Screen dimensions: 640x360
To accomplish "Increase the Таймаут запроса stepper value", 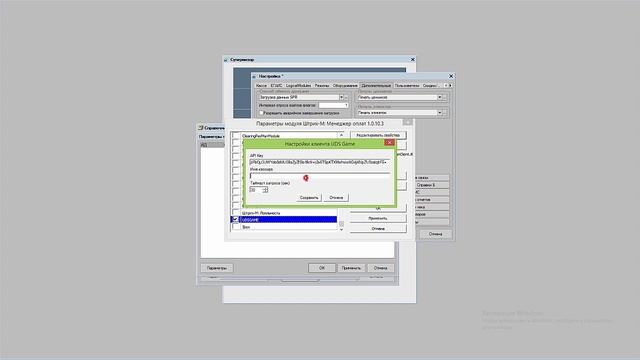I will (x=266, y=188).
